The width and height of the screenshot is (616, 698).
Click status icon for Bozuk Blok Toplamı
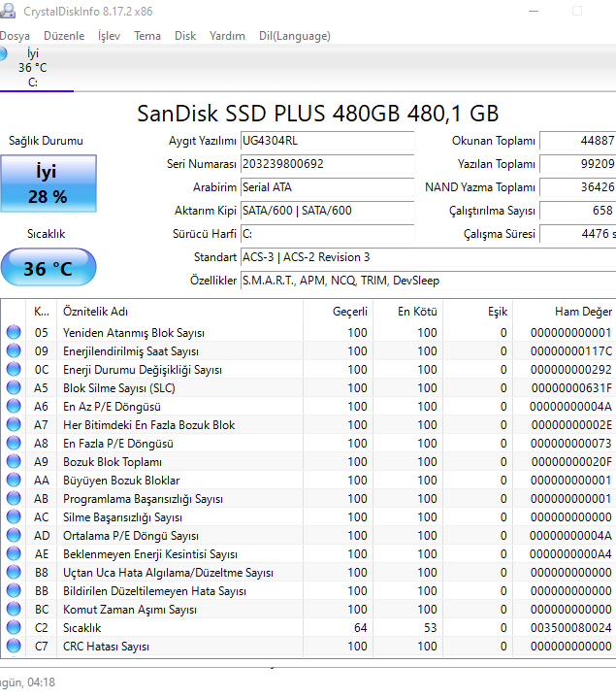[14, 462]
